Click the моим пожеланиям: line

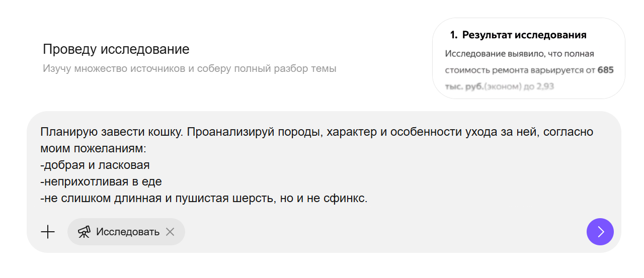click(93, 149)
